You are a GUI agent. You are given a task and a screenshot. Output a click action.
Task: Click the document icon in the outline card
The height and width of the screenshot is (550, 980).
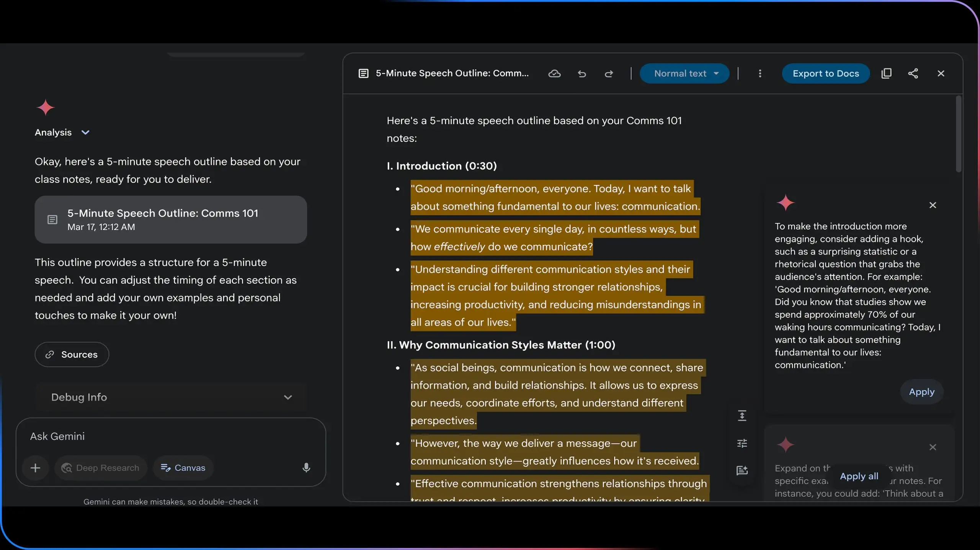(x=52, y=220)
